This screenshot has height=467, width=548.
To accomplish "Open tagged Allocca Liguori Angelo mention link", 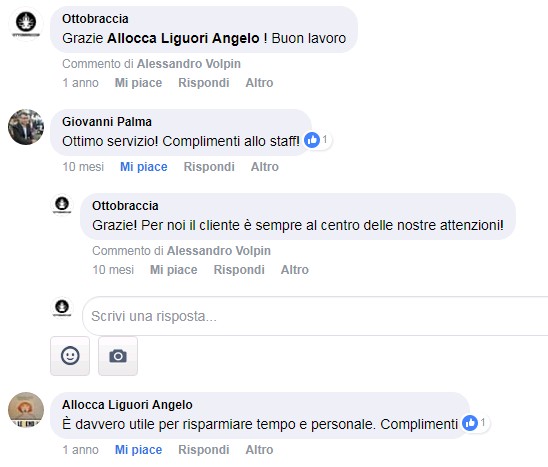I will 183,38.
